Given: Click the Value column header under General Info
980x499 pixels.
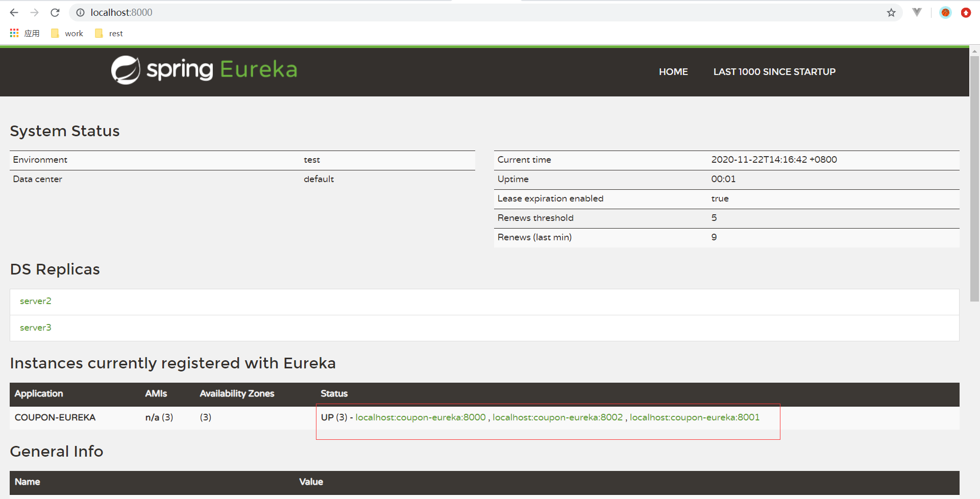Looking at the screenshot, I should coord(311,482).
